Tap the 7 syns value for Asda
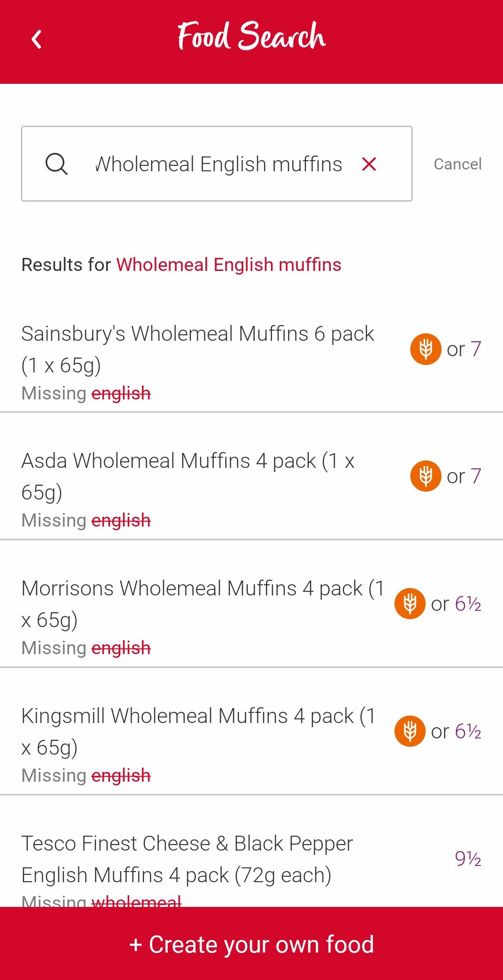Image resolution: width=503 pixels, height=980 pixels. point(476,476)
